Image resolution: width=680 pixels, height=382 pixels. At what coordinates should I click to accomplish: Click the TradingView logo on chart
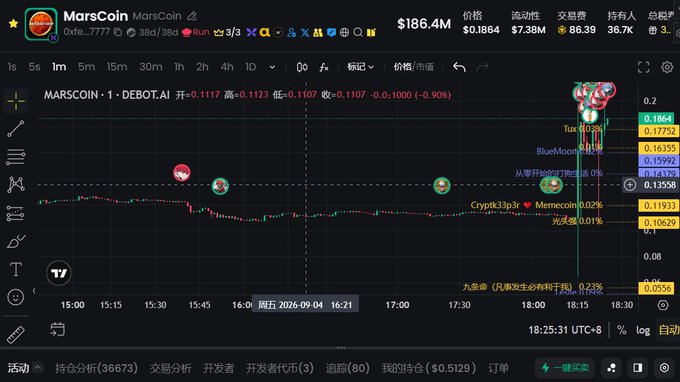59,273
